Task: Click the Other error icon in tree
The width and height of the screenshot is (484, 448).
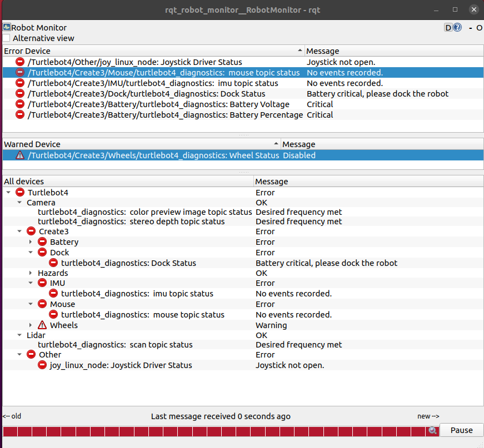Action: 31,354
